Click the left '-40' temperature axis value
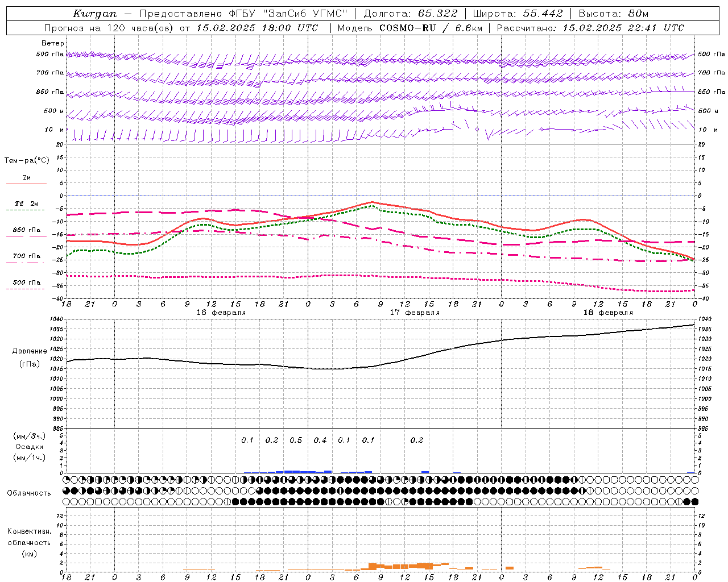This screenshot has width=728, height=582. (x=59, y=298)
